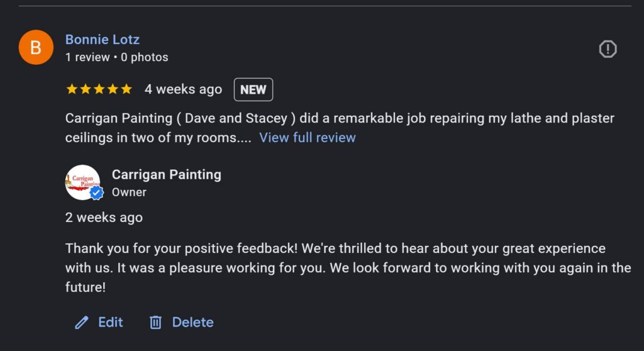The height and width of the screenshot is (351, 644).
Task: Click the pencil icon beside Edit
Action: click(82, 323)
